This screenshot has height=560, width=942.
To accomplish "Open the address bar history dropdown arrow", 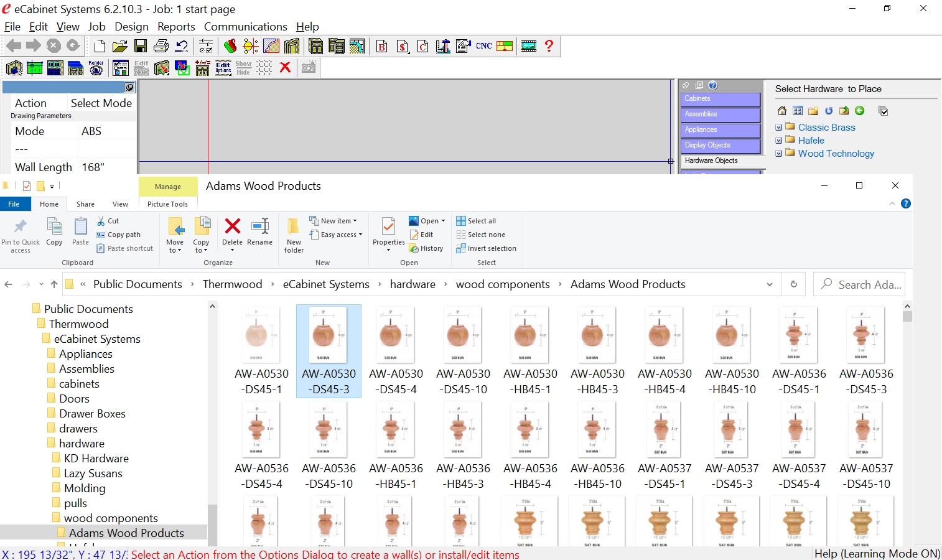I will click(x=770, y=284).
